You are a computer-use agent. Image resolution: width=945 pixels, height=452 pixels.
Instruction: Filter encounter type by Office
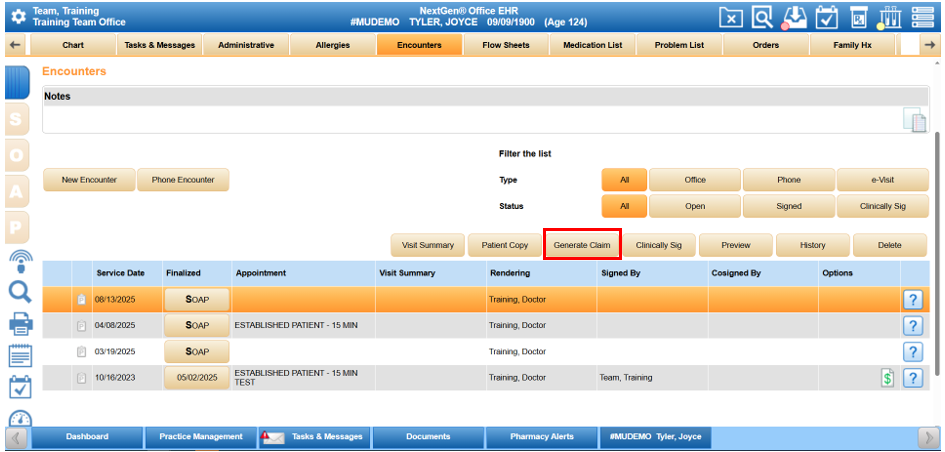click(x=695, y=180)
